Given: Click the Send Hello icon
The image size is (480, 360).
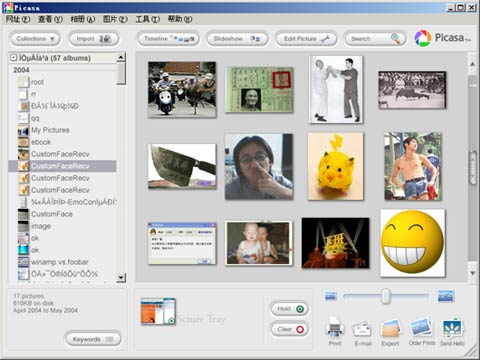Looking at the screenshot, I should click(x=452, y=328).
